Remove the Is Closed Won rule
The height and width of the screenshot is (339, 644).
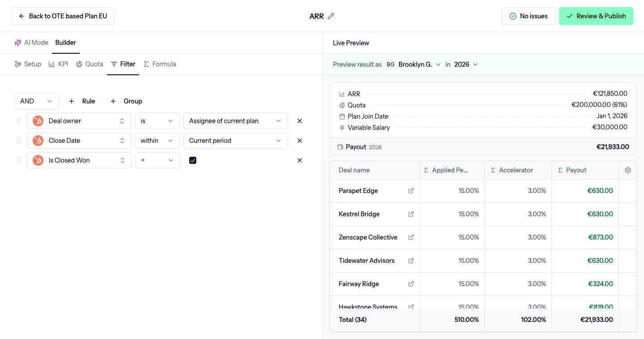(300, 160)
